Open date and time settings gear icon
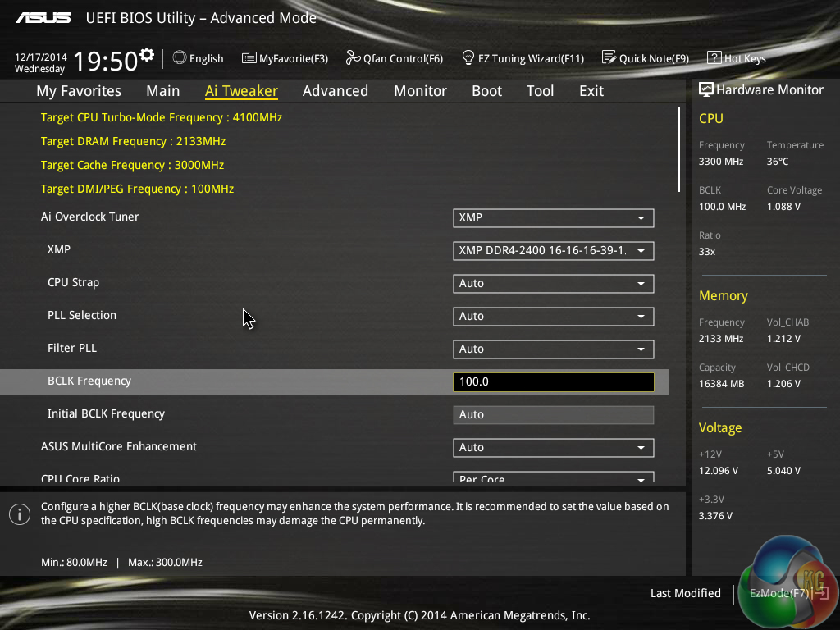Screen dimensions: 840x630 [147, 55]
